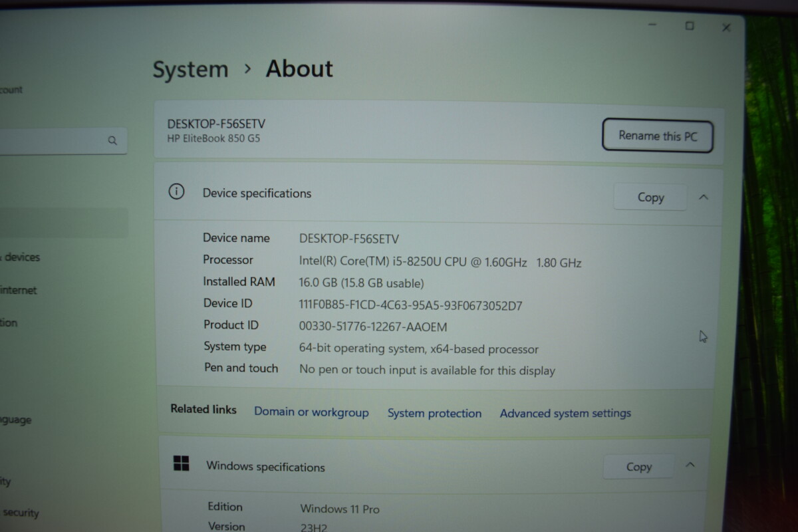The height and width of the screenshot is (532, 798).
Task: Click the System type label
Action: [x=235, y=346]
